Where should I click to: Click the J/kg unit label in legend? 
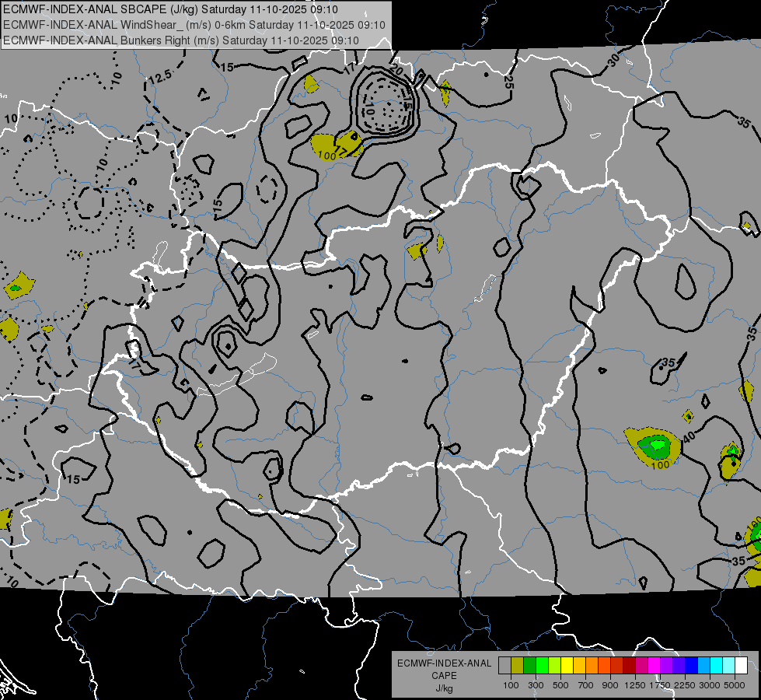click(x=444, y=688)
